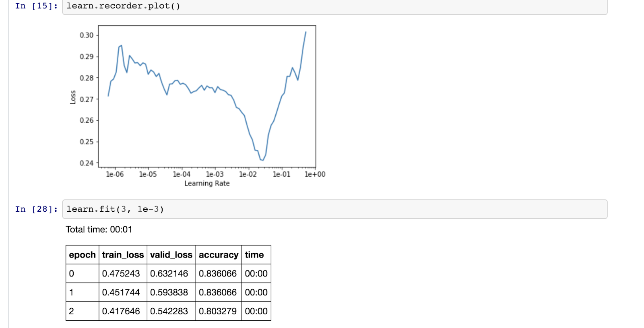
Task: Click the 'Total time: 00:01' output text
Action: pos(99,229)
